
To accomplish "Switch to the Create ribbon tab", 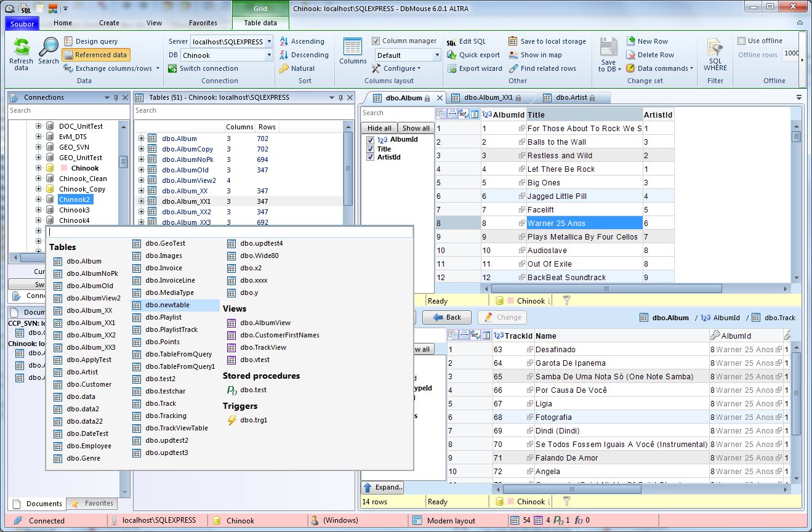I will tap(109, 23).
